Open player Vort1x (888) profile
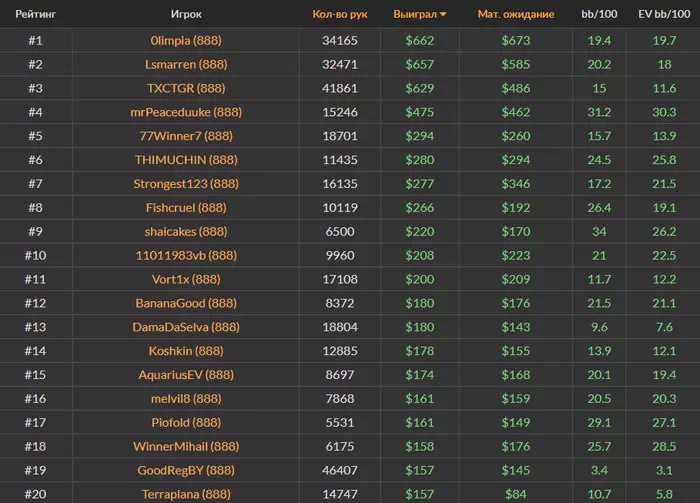 186,279
